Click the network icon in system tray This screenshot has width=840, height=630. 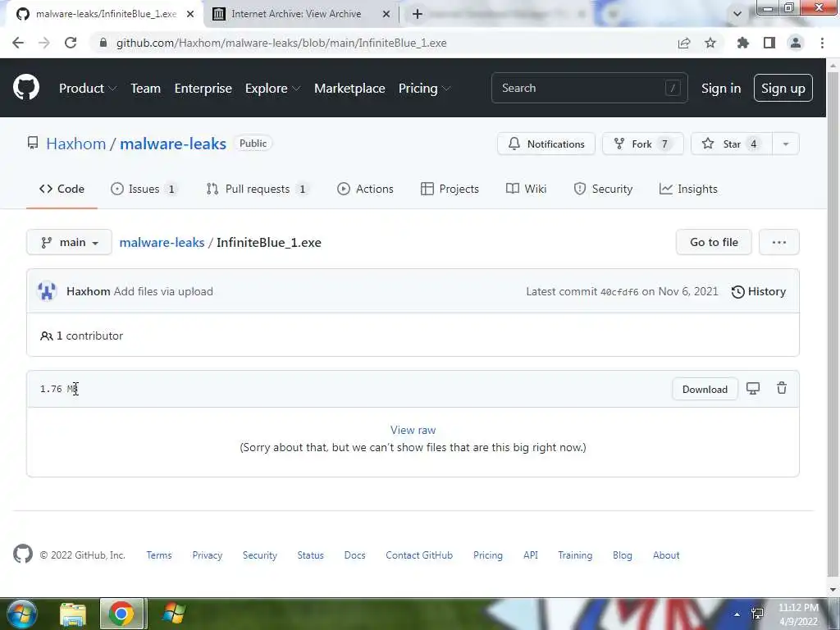click(x=757, y=614)
